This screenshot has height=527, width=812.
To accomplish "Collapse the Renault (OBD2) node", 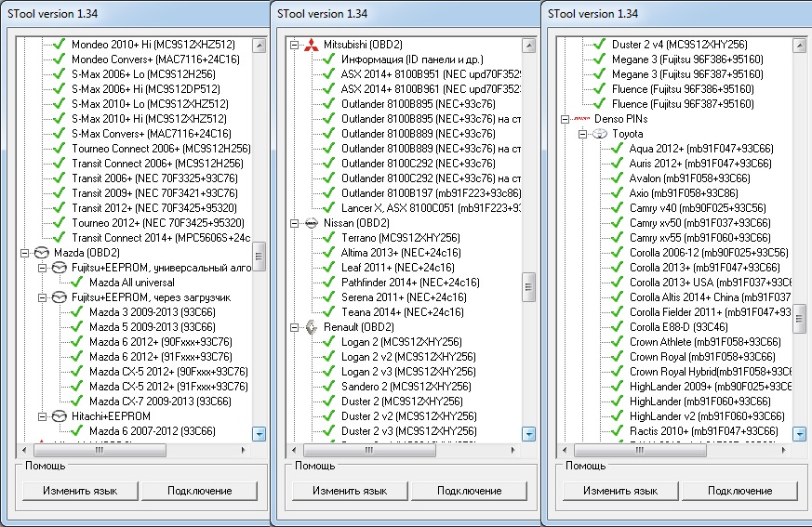I will click(294, 328).
